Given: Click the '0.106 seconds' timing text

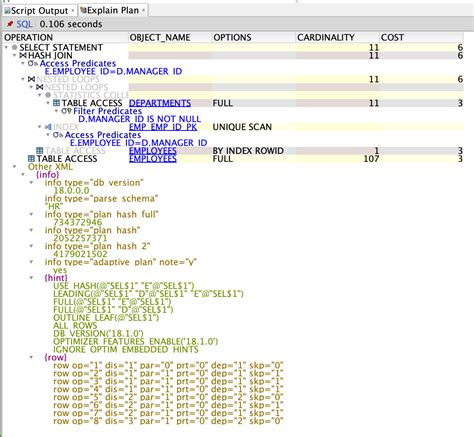Looking at the screenshot, I should coord(71,24).
